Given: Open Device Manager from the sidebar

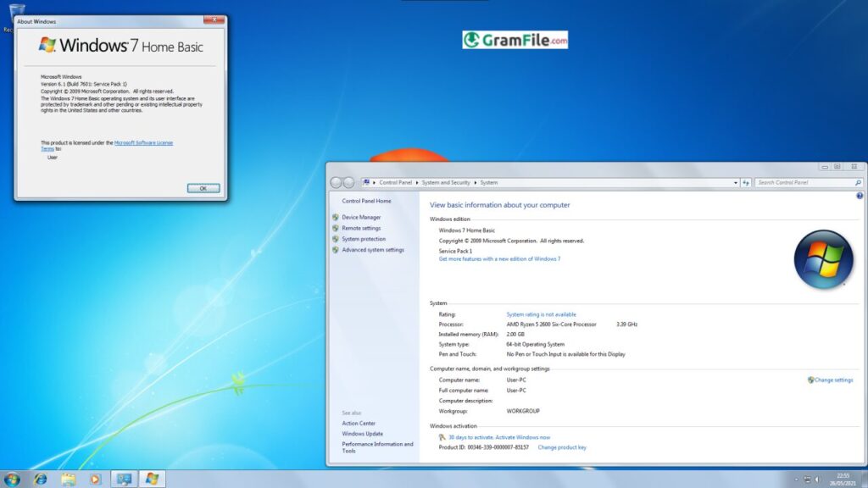Looking at the screenshot, I should [362, 217].
